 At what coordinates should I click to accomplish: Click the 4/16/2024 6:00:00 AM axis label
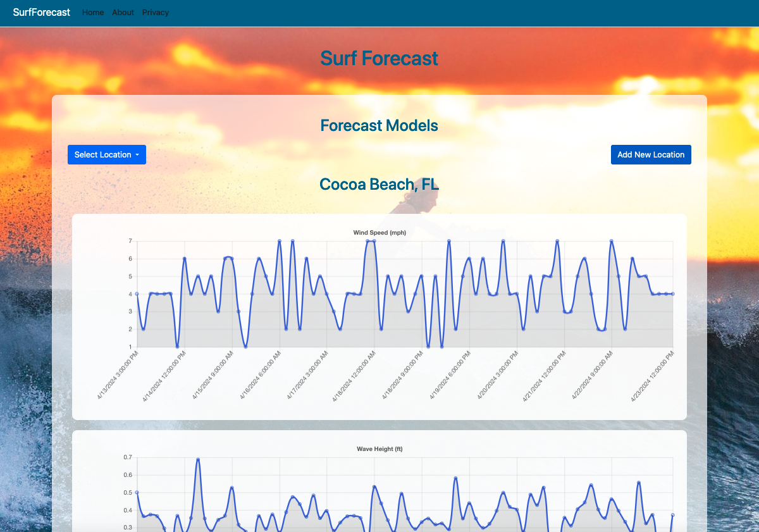pos(259,376)
